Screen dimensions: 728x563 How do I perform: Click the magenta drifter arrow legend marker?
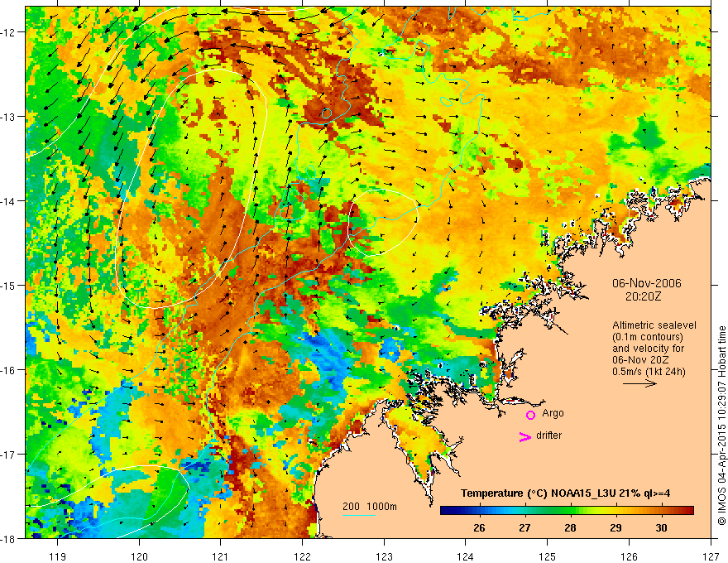tap(524, 436)
